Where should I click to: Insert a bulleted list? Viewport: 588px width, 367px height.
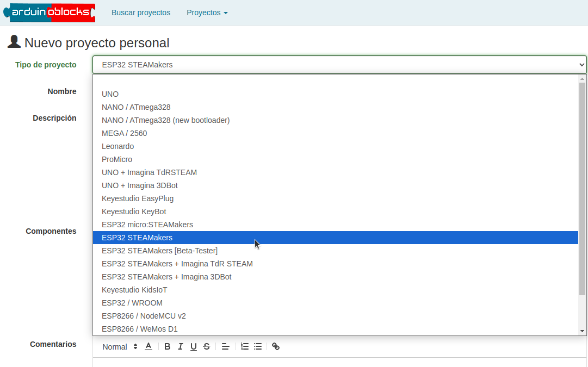258,347
